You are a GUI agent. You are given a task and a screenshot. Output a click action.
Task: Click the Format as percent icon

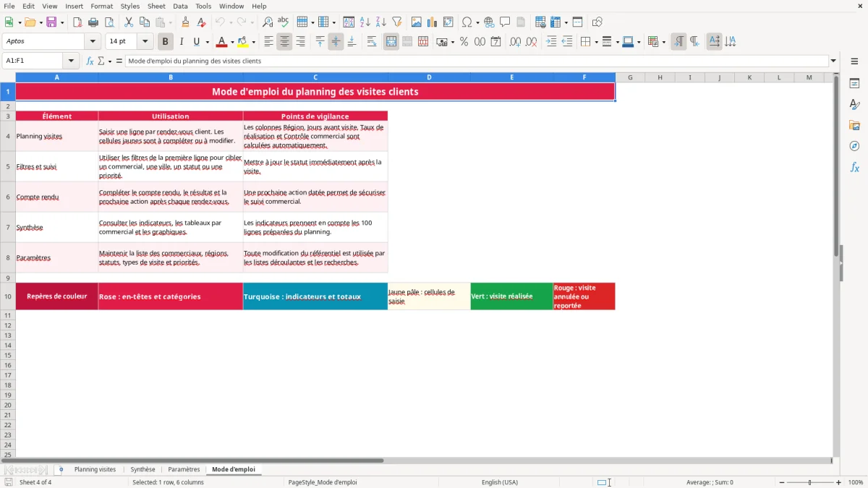(464, 42)
